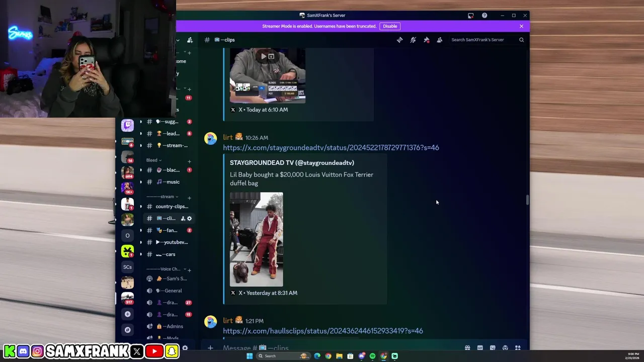Open the Discord inbox icon in title bar
Viewport: 644px width, 362px height.
[x=470, y=16]
